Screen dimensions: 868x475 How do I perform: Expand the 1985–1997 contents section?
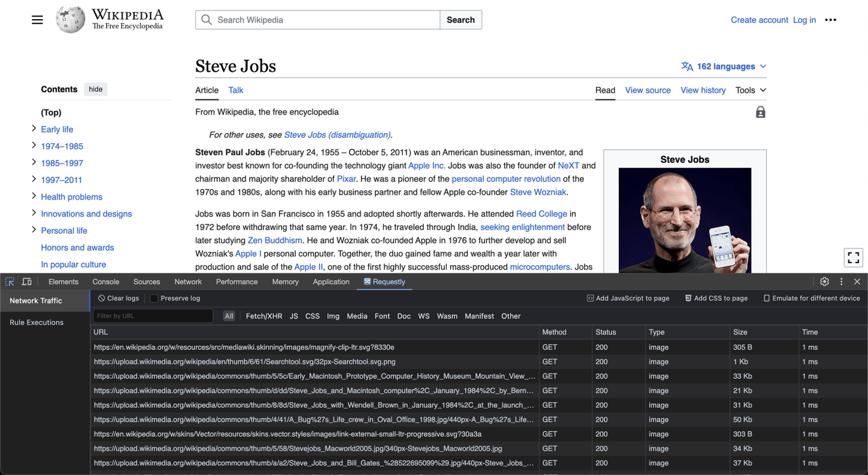[x=34, y=162]
